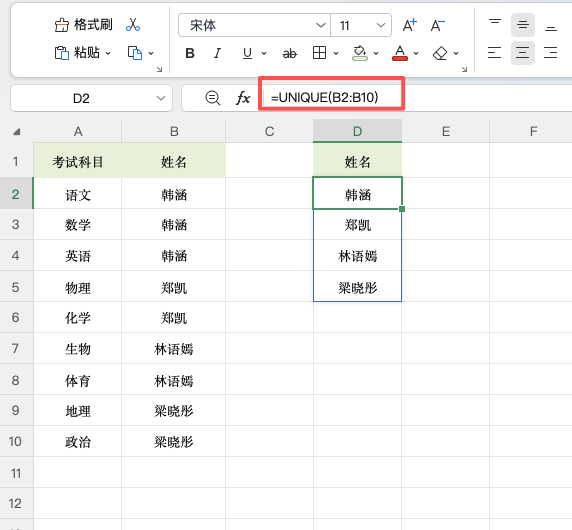
Task: Click cell A10 政治
Action: point(78,441)
